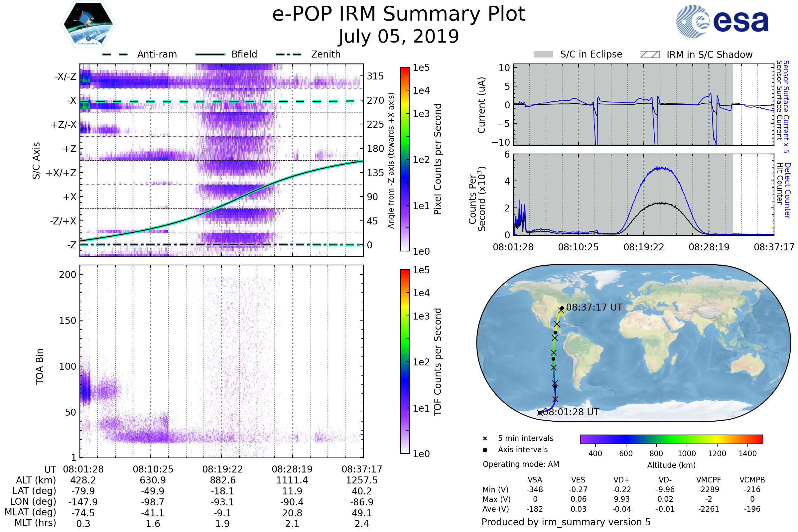Click the Produced by irm_summary version text

[x=566, y=522]
